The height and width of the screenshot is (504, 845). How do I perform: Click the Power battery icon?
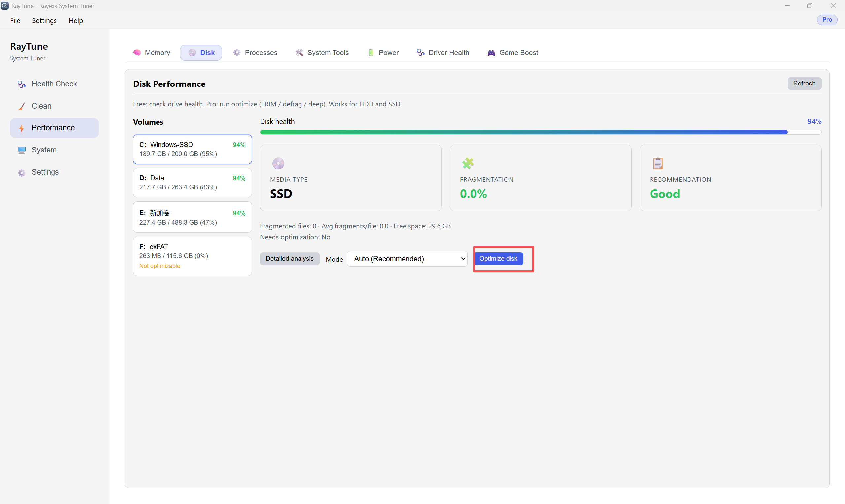tap(371, 52)
